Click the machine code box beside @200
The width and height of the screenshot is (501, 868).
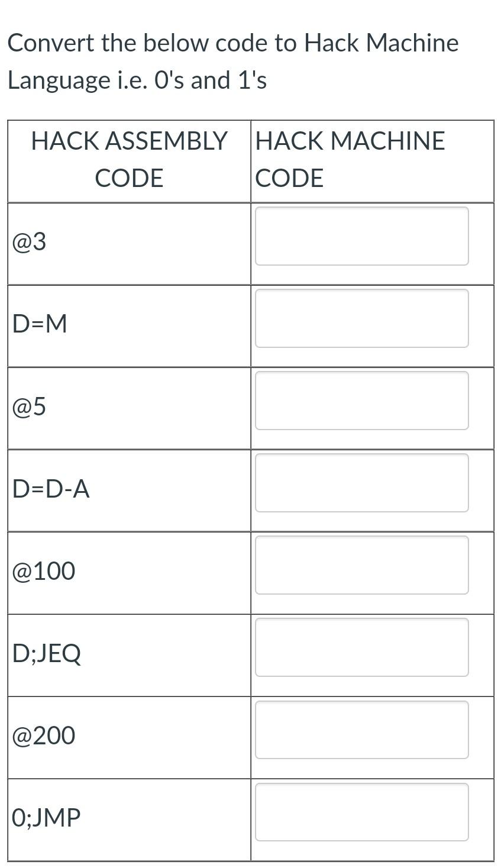tap(361, 730)
